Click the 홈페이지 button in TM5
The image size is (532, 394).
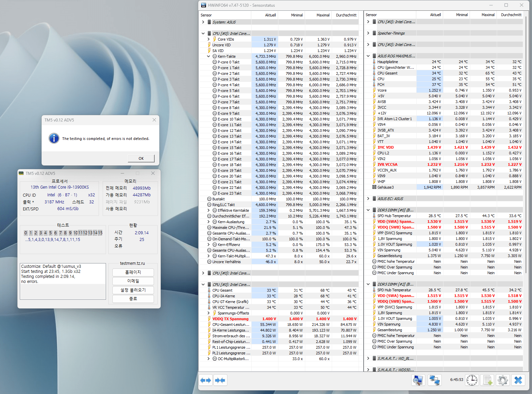pyautogui.click(x=133, y=272)
